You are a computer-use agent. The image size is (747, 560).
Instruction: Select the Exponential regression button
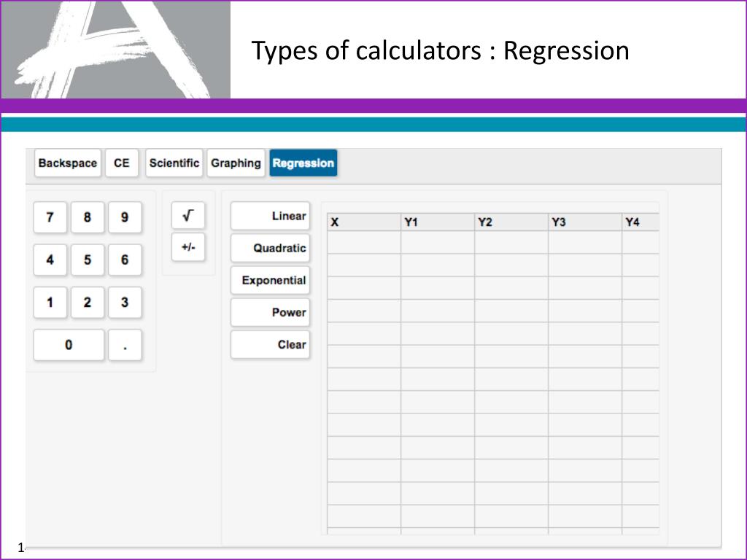271,280
